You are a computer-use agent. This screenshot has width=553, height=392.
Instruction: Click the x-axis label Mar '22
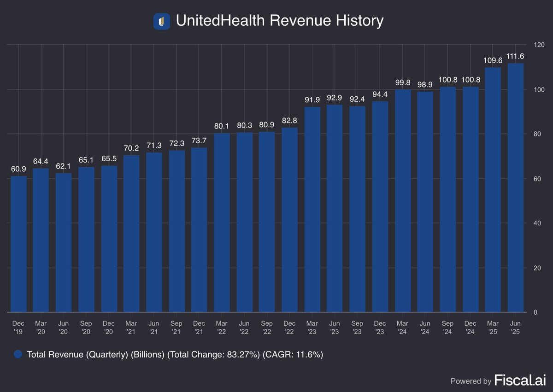[222, 327]
